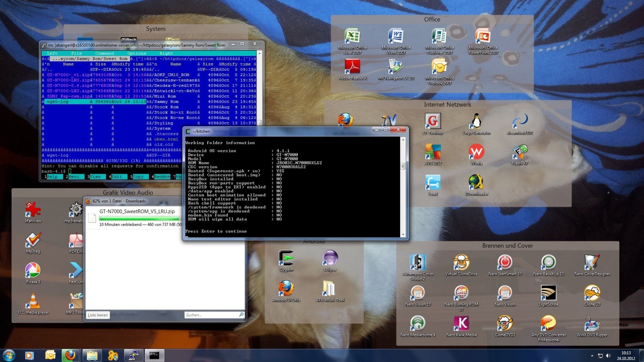The width and height of the screenshot is (644, 362).
Task: Open Nero Kwik Media icon
Action: tap(461, 326)
